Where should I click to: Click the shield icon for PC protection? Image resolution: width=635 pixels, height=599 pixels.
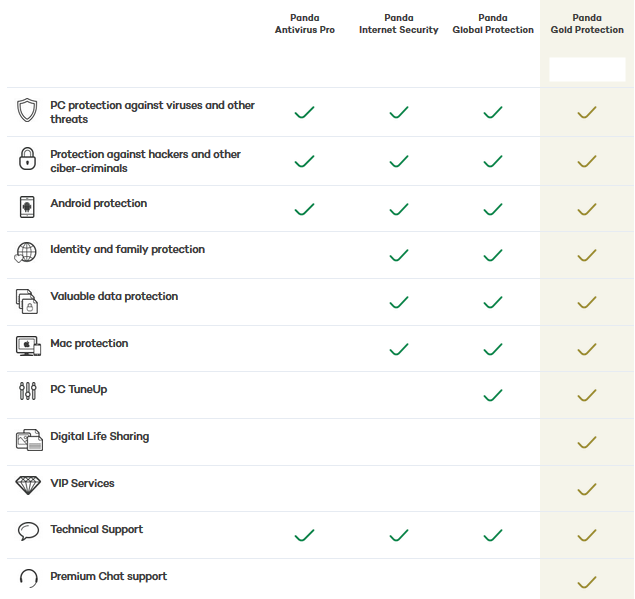[27, 110]
